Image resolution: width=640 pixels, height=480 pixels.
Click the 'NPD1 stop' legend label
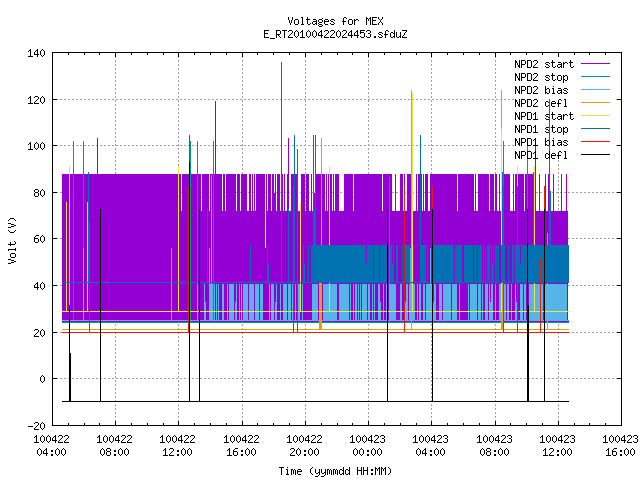(541, 129)
